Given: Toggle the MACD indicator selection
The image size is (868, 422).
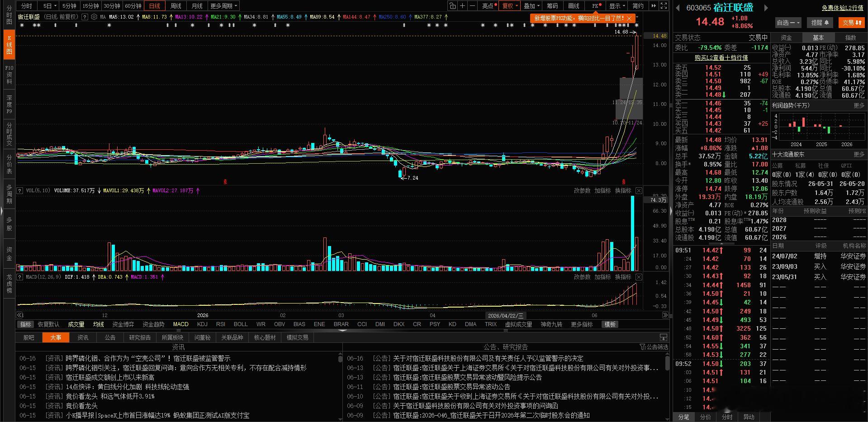Looking at the screenshot, I should coord(180,324).
